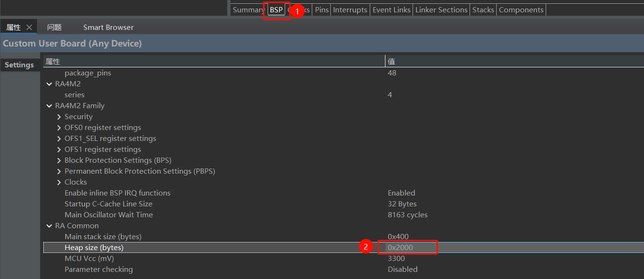644x279 pixels.
Task: Change Startup C-Cache Line Size value
Action: tap(402, 204)
